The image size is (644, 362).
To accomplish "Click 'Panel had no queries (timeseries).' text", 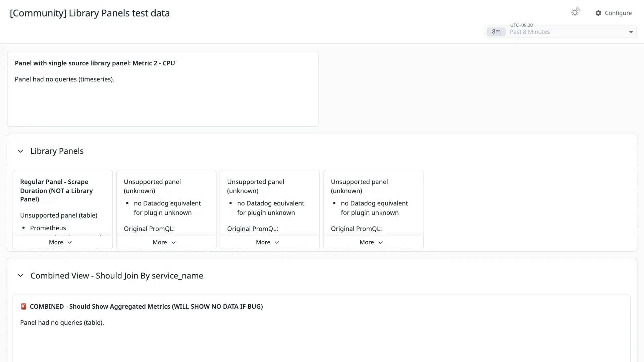I will pyautogui.click(x=64, y=79).
